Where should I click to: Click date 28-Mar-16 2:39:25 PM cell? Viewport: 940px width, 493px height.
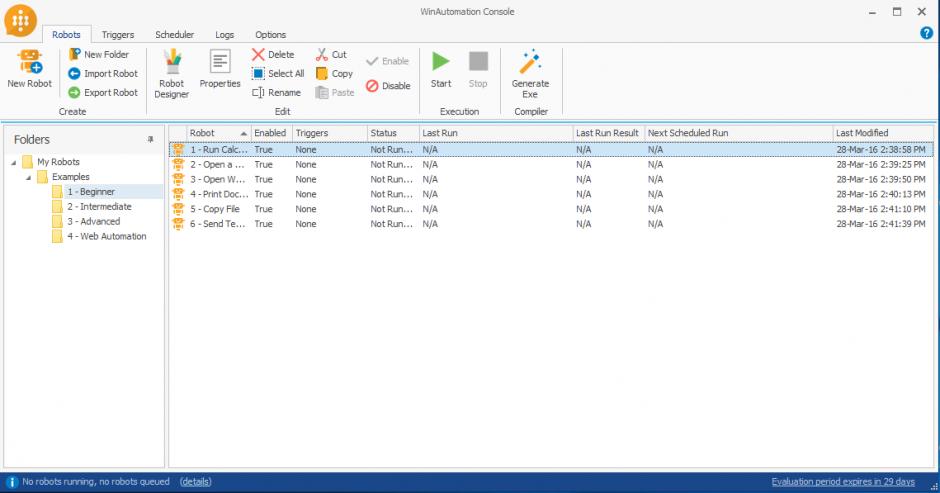coord(881,164)
